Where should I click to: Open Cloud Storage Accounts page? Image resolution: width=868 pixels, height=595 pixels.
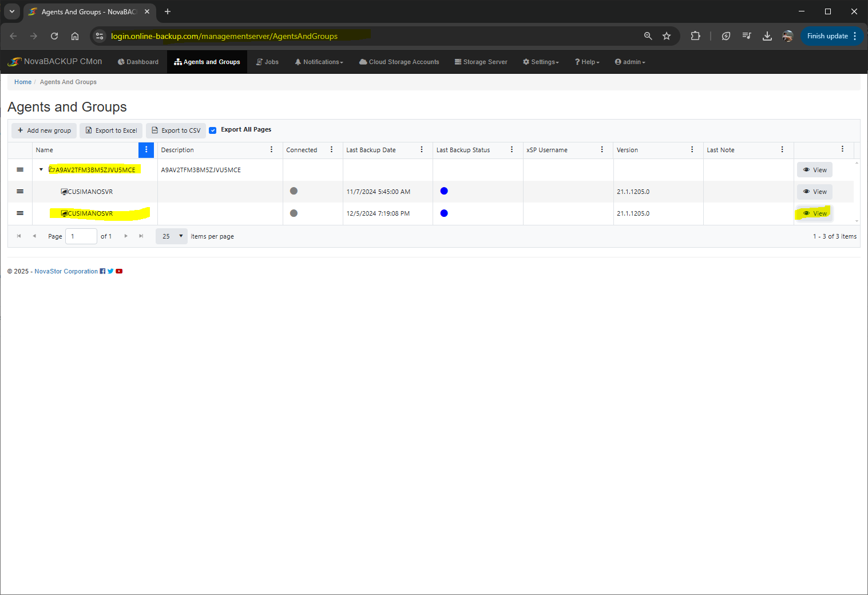[x=399, y=62]
